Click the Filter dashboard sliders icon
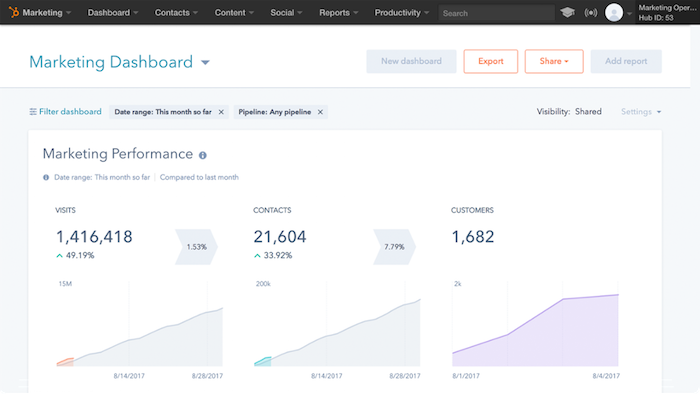700x394 pixels. pos(33,112)
